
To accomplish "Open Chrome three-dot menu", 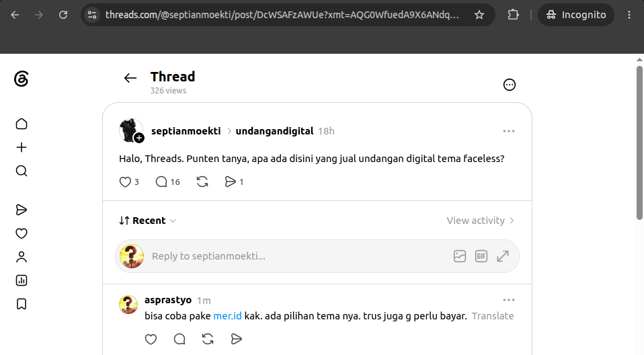I will coord(629,15).
